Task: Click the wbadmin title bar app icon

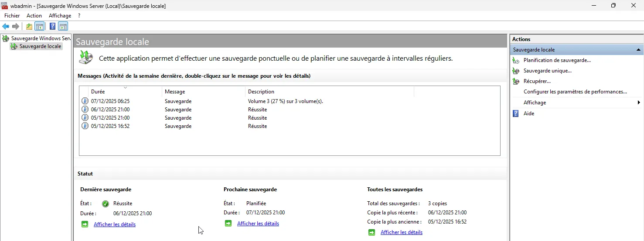Action: coord(5,6)
